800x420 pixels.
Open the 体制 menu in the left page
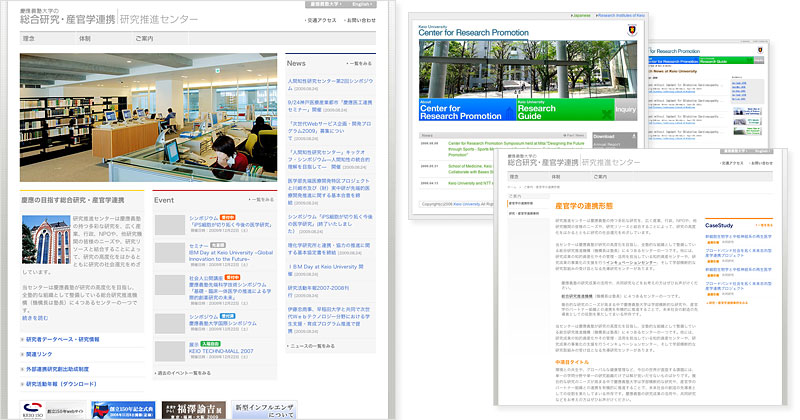click(85, 38)
